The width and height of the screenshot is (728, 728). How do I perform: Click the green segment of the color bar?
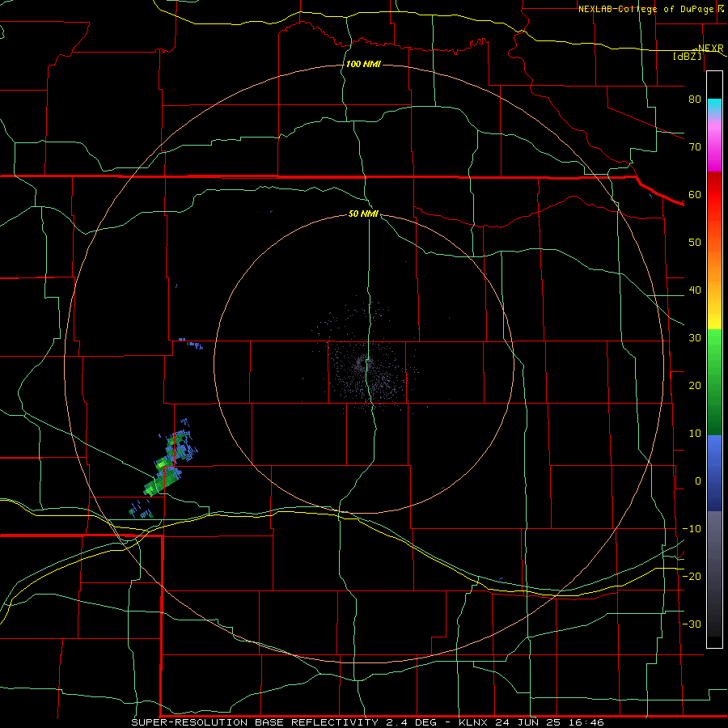point(714,381)
